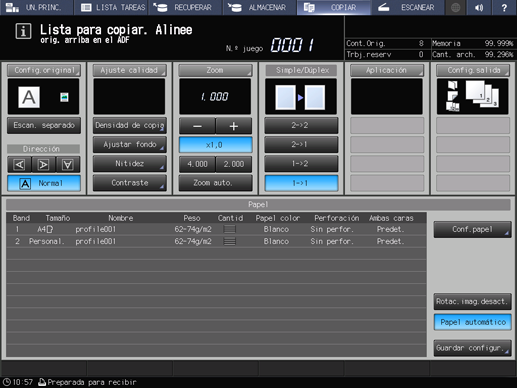Click the simplex-to-simplex page preview icon
The height and width of the screenshot is (388, 517).
(x=300, y=97)
